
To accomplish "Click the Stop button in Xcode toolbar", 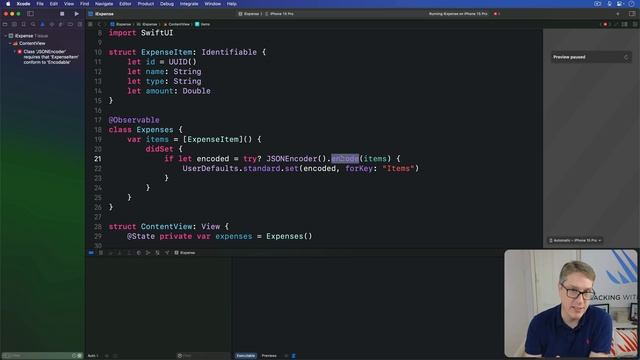I will 62,13.
